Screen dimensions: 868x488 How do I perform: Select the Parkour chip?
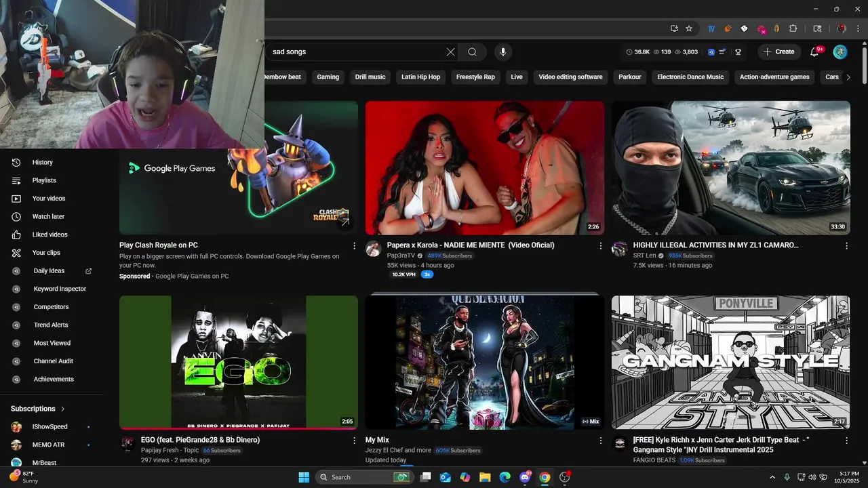pos(630,77)
